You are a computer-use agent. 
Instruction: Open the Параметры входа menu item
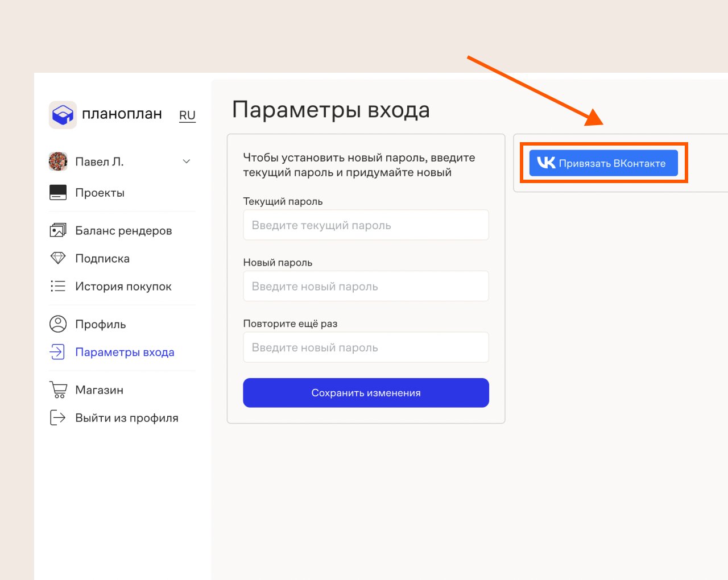(x=125, y=353)
